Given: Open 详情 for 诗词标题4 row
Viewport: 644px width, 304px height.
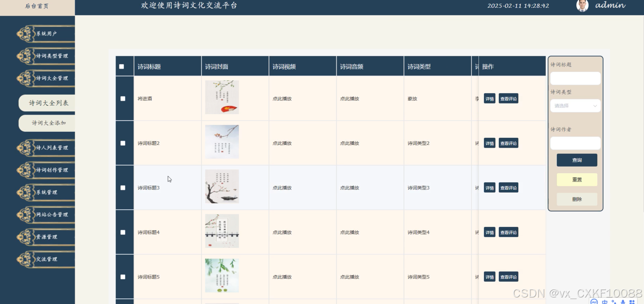Looking at the screenshot, I should coord(490,232).
